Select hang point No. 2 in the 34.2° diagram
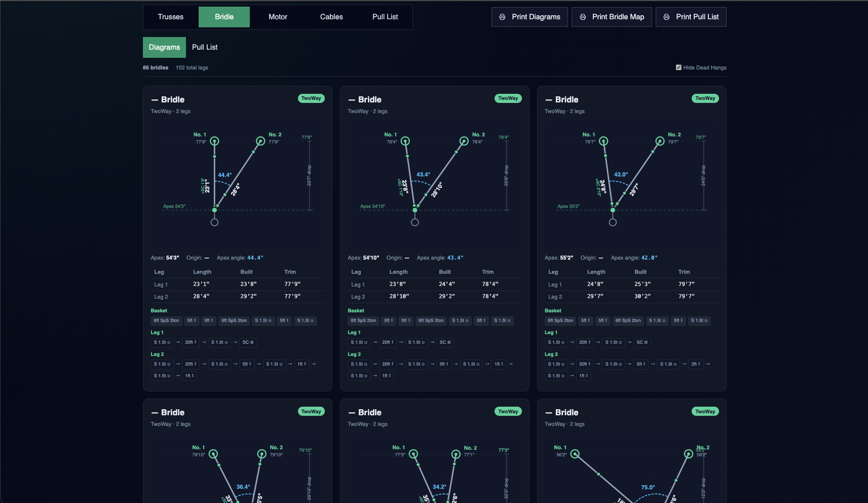The width and height of the screenshot is (868, 503). [x=456, y=454]
